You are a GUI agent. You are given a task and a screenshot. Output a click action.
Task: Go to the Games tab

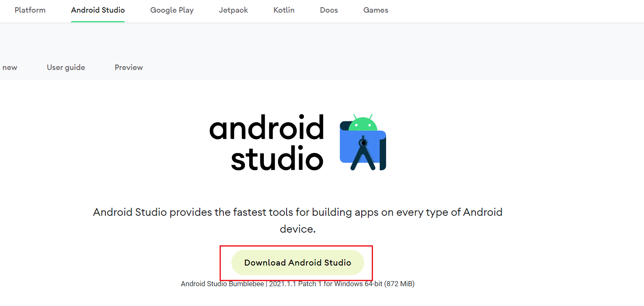pyautogui.click(x=376, y=10)
